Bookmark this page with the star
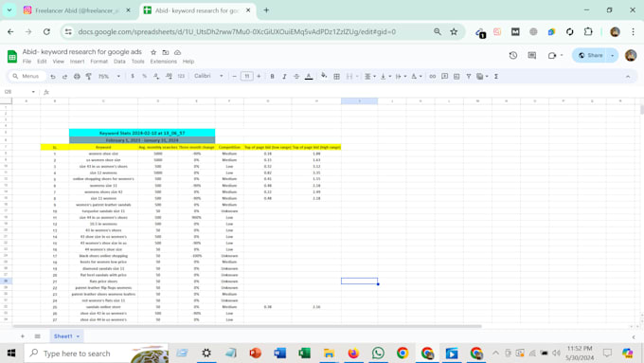Screen dimensions: 644x363 point(454,31)
